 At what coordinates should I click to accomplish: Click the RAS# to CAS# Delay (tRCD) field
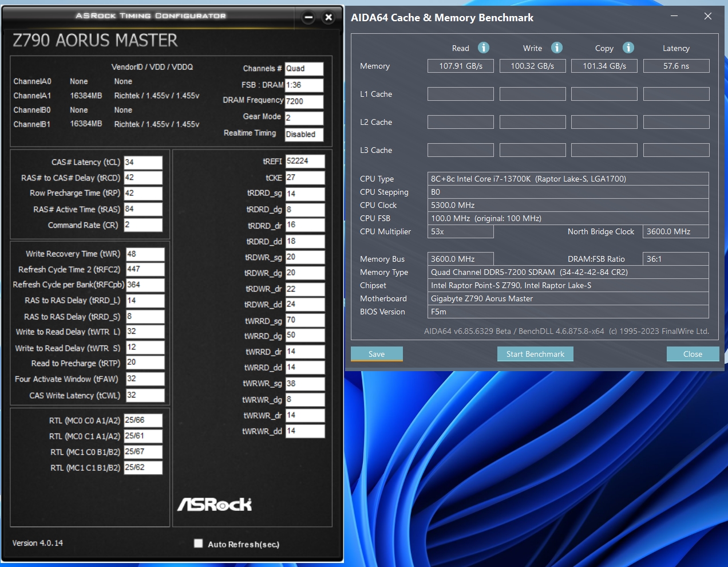(x=143, y=178)
